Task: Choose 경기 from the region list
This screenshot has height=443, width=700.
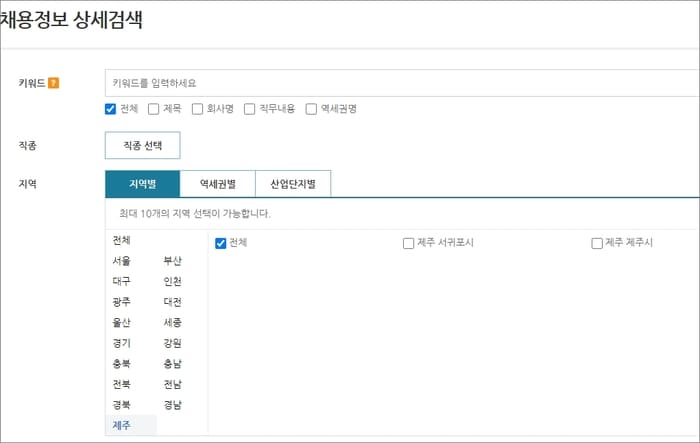Action: point(121,343)
